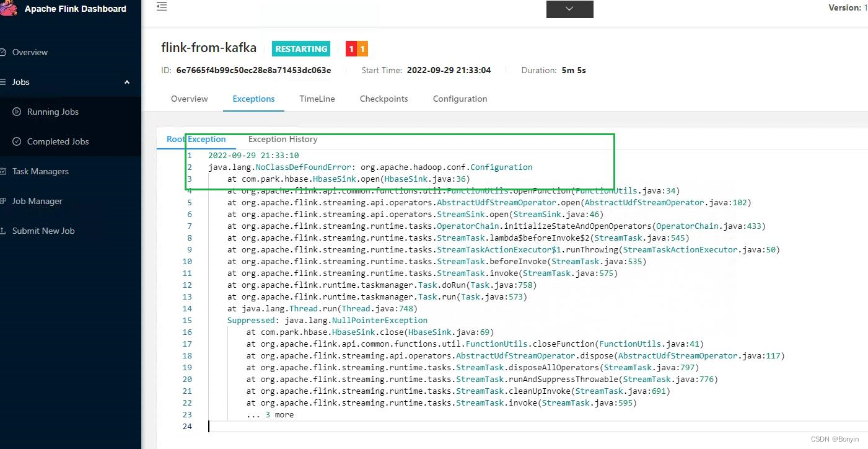Open the Checkpoints tab
The height and width of the screenshot is (449, 868).
tap(384, 99)
